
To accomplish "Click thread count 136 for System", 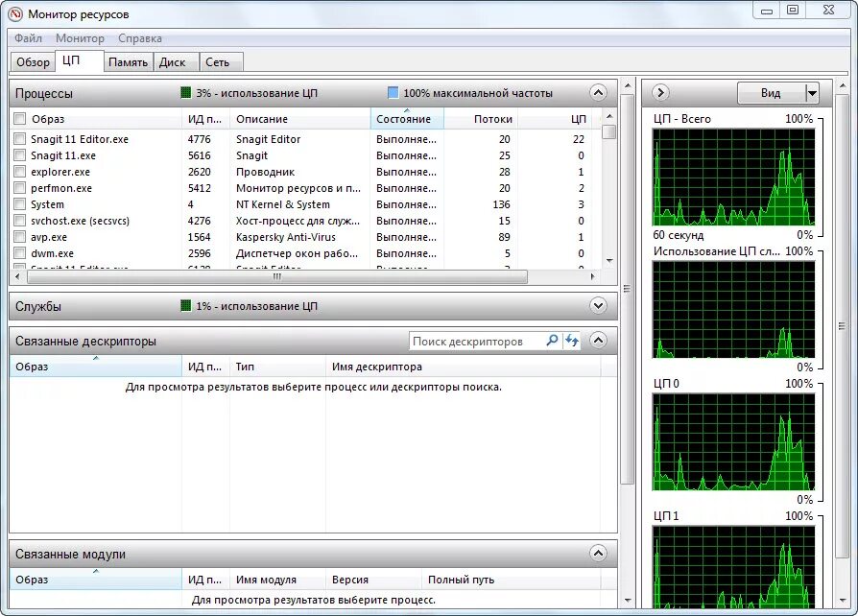I will 501,204.
